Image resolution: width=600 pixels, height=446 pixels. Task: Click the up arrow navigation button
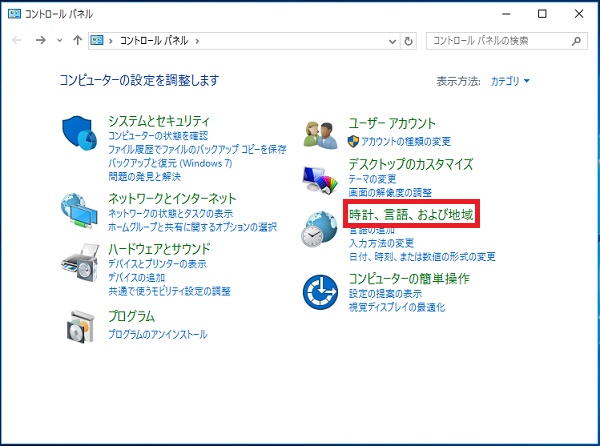pyautogui.click(x=78, y=40)
